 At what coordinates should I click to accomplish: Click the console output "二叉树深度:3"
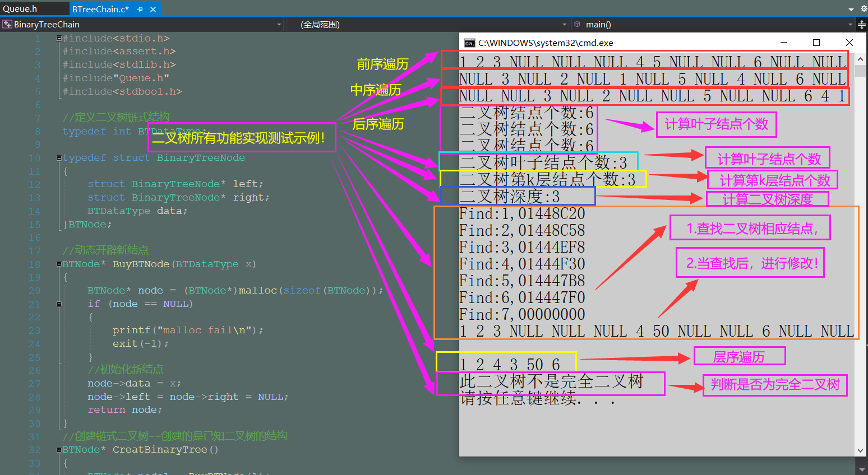510,197
